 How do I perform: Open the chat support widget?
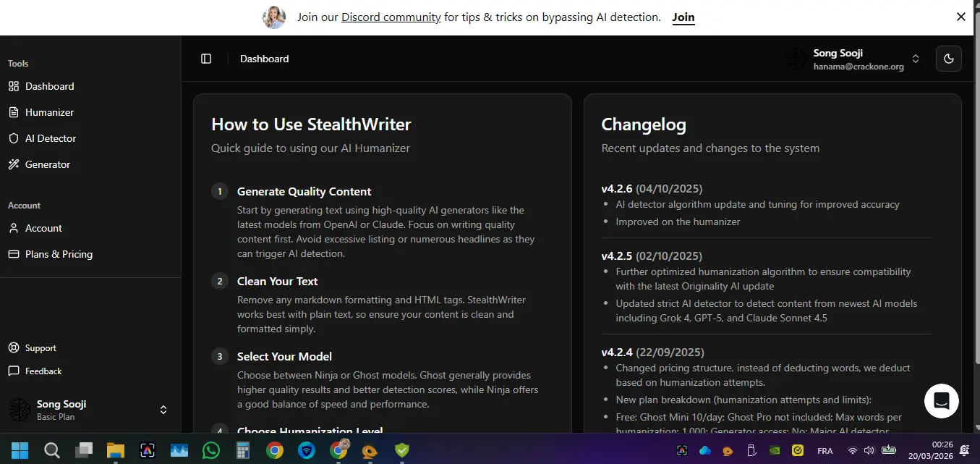(x=942, y=400)
